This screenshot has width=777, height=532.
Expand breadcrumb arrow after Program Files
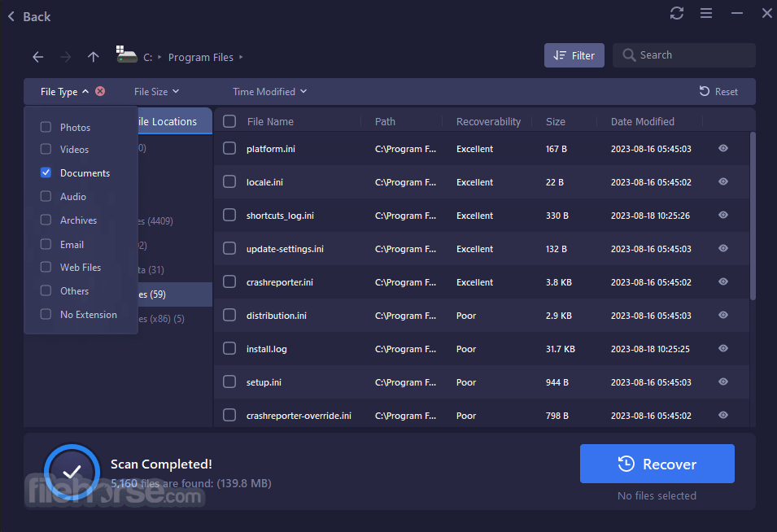click(x=241, y=57)
